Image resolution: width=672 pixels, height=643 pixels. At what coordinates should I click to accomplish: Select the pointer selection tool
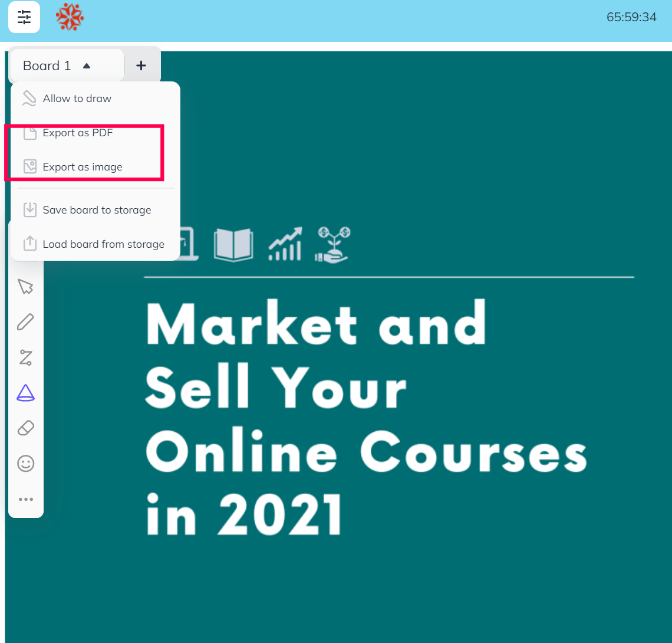[x=26, y=287]
